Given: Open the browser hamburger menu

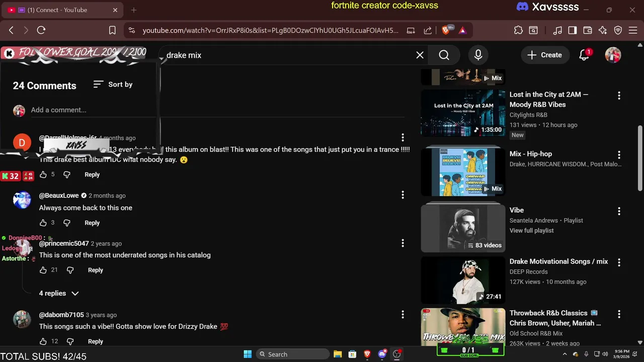Looking at the screenshot, I should pos(632,30).
